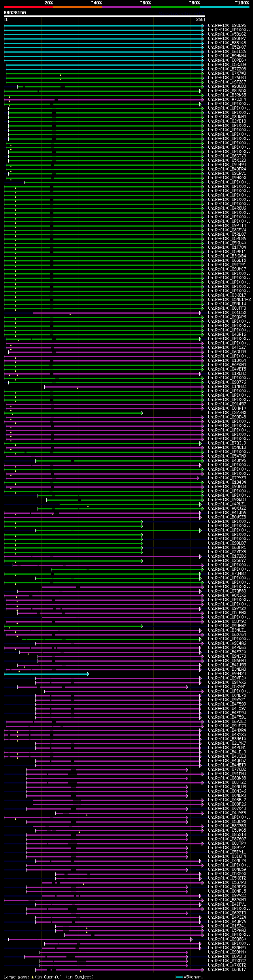
Task: Select the UniRef100_A8XJZ2 label
Action: 227,509
